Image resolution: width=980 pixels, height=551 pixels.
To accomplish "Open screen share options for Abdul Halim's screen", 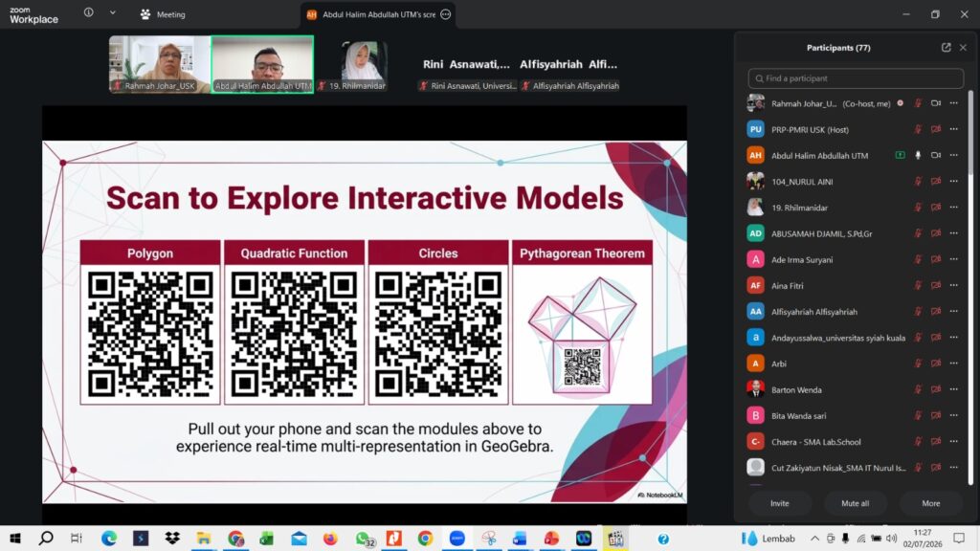I will coord(446,14).
